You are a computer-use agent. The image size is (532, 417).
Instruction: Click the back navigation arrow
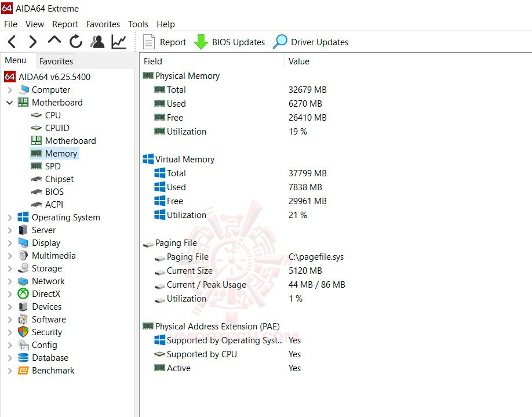pos(12,41)
